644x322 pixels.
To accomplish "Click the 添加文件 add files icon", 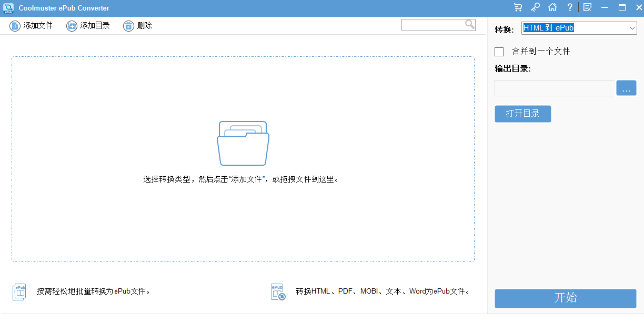I will click(15, 25).
